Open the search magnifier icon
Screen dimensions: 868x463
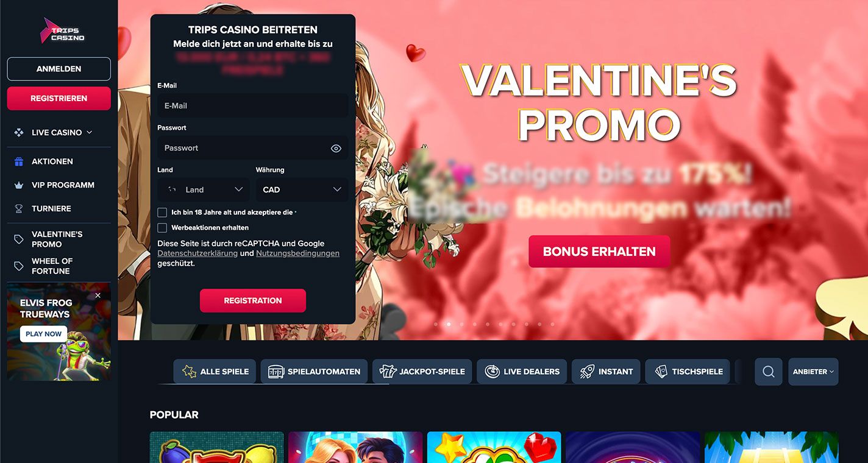(x=769, y=372)
